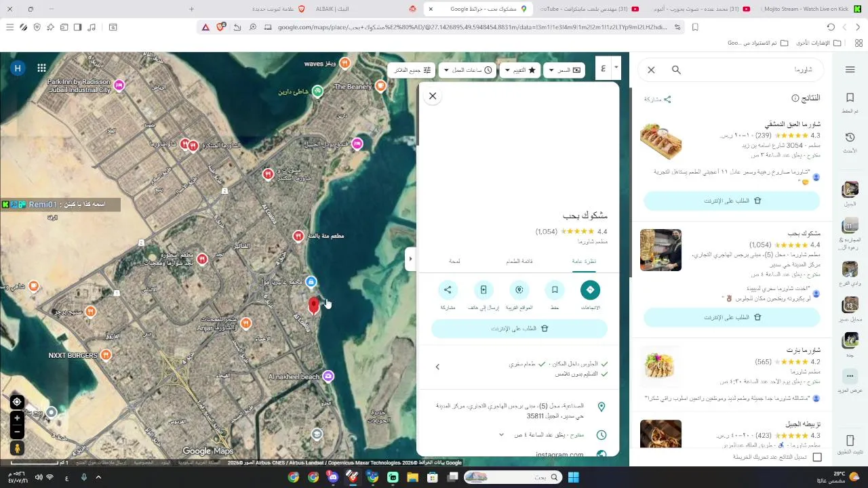Image resolution: width=868 pixels, height=488 pixels.
Task: Center map on my location button
Action: (17, 402)
